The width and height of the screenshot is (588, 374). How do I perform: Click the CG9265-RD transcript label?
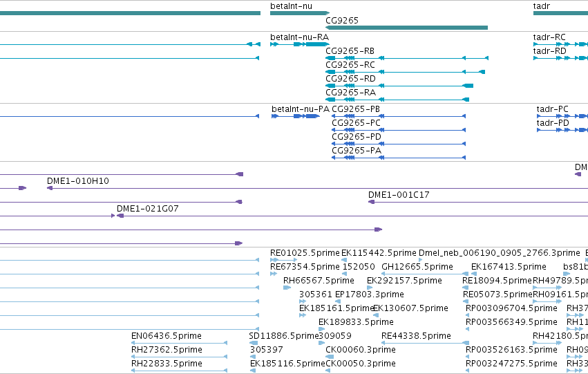click(x=350, y=79)
